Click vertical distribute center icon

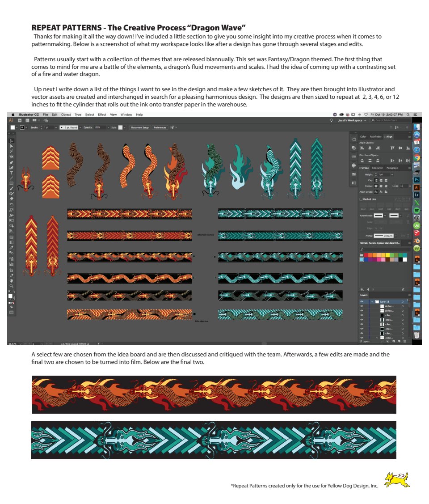(371, 160)
